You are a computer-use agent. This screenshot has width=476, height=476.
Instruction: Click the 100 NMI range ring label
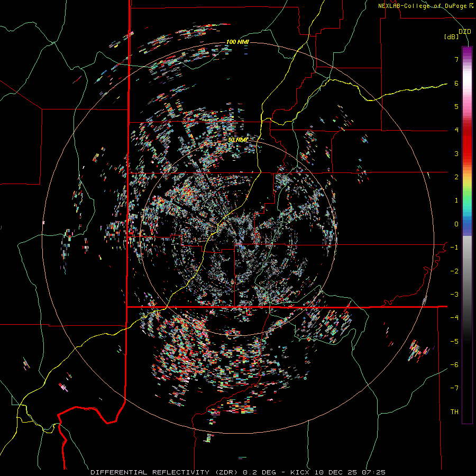click(x=237, y=42)
